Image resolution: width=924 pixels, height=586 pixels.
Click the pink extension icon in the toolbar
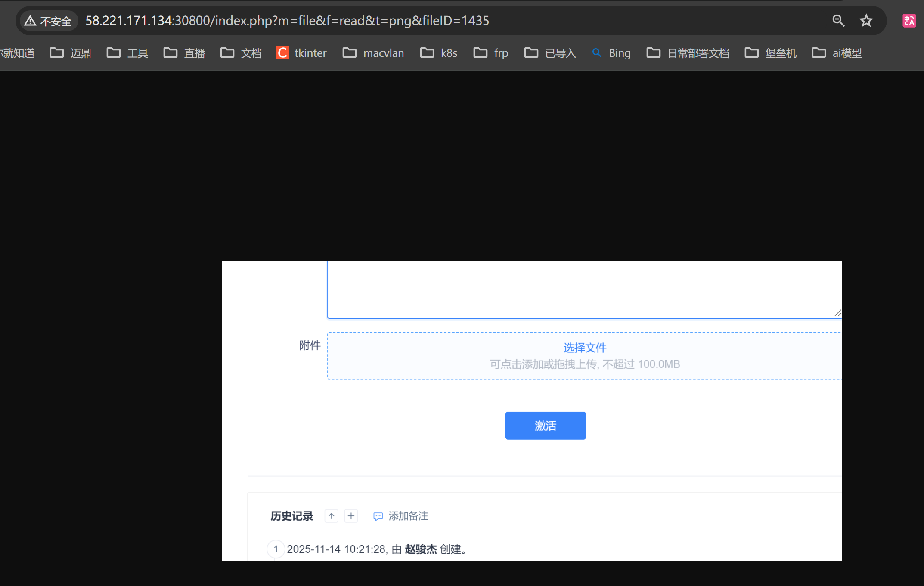coord(909,20)
